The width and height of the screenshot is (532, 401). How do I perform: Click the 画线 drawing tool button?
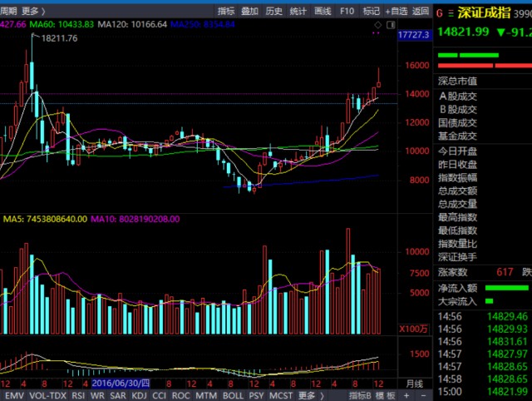[x=323, y=11]
